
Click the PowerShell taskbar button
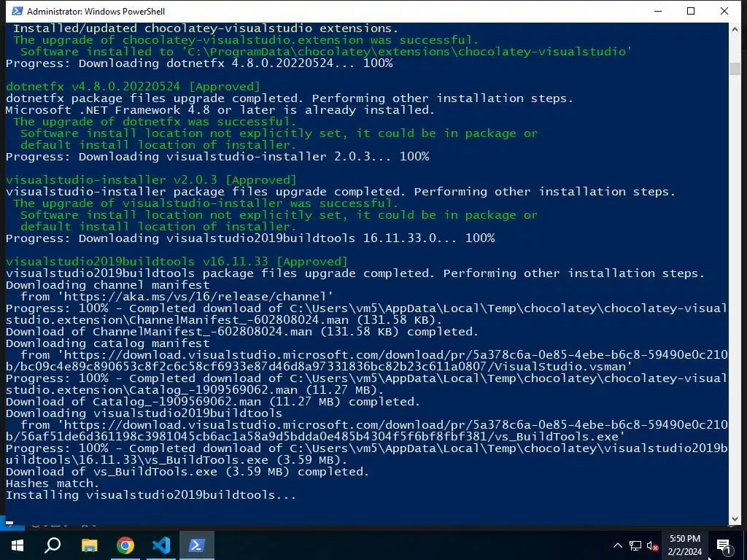point(197,545)
